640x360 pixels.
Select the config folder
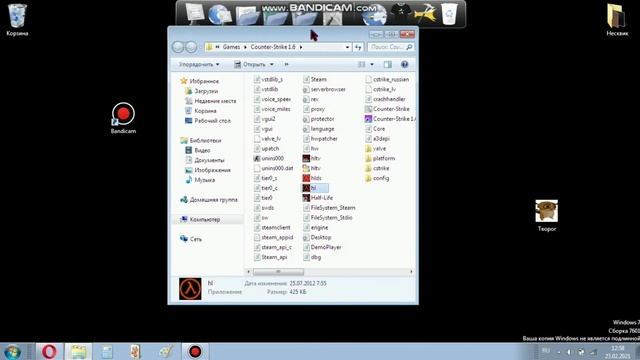click(377, 178)
